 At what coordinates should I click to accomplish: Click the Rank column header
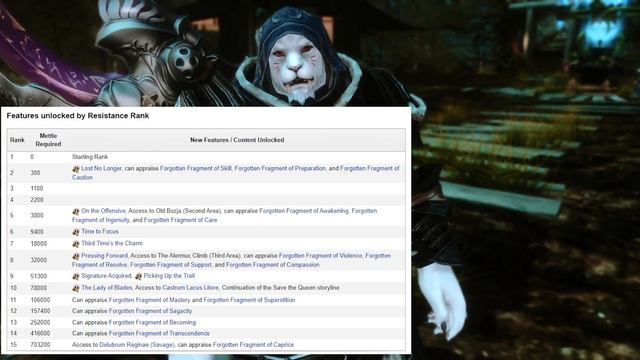pos(17,140)
